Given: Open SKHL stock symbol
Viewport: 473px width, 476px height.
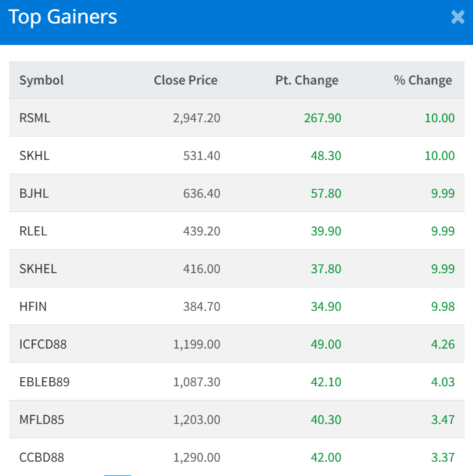Looking at the screenshot, I should coord(34,155).
